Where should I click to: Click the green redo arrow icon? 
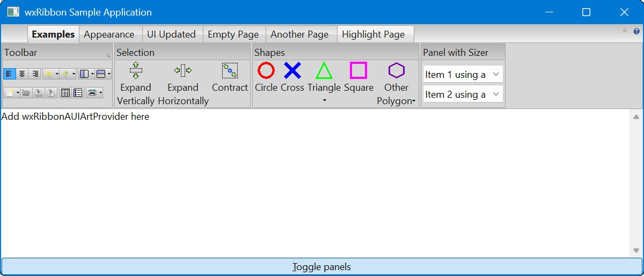pyautogui.click(x=65, y=74)
